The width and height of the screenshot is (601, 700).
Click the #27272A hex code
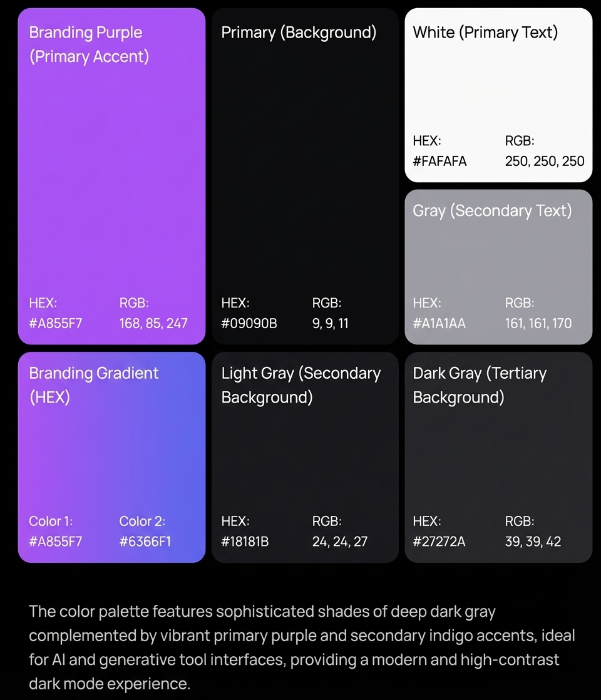point(439,542)
